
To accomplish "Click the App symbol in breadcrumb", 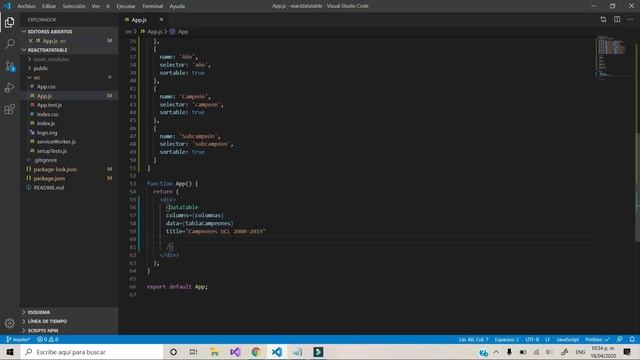I will click(179, 31).
